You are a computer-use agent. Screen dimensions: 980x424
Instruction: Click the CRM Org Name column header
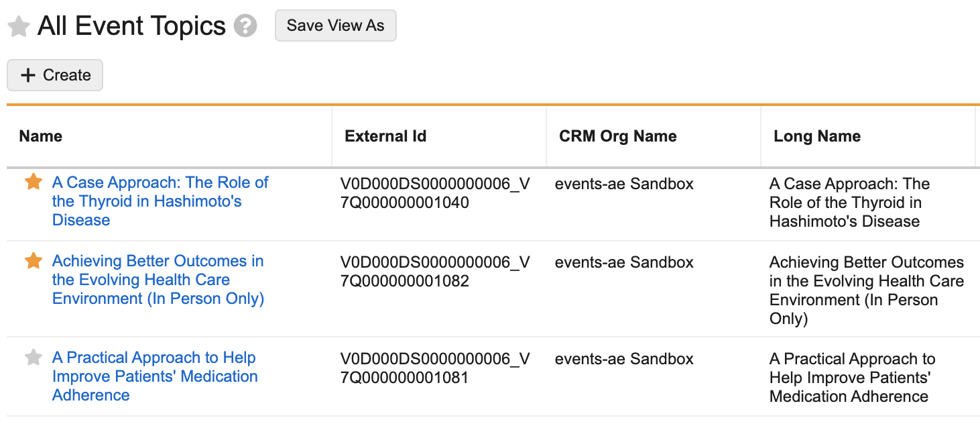(617, 136)
